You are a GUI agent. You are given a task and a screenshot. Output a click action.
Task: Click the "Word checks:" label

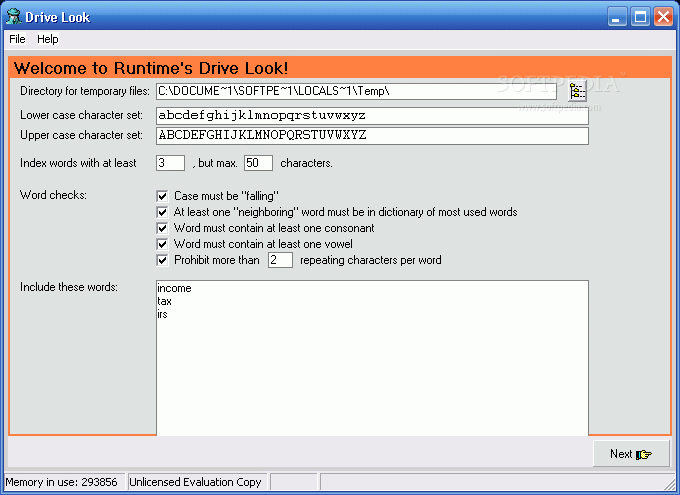[53, 195]
